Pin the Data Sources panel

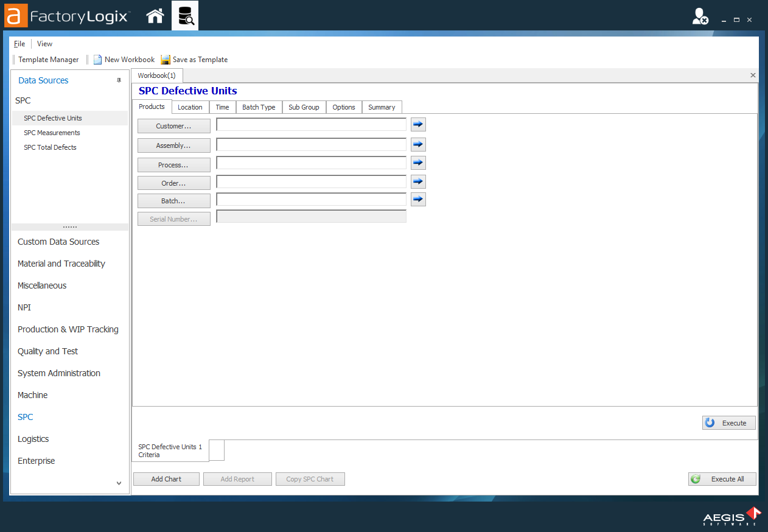coord(119,80)
